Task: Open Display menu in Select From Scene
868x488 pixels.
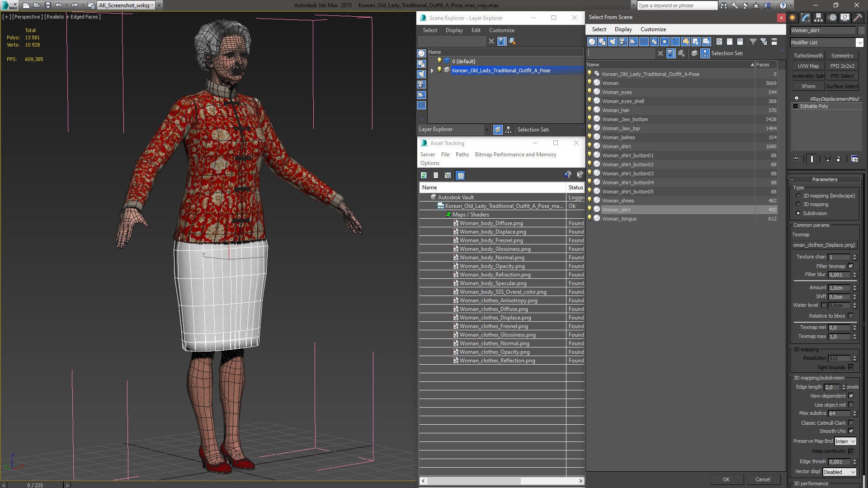Action: pyautogui.click(x=623, y=29)
